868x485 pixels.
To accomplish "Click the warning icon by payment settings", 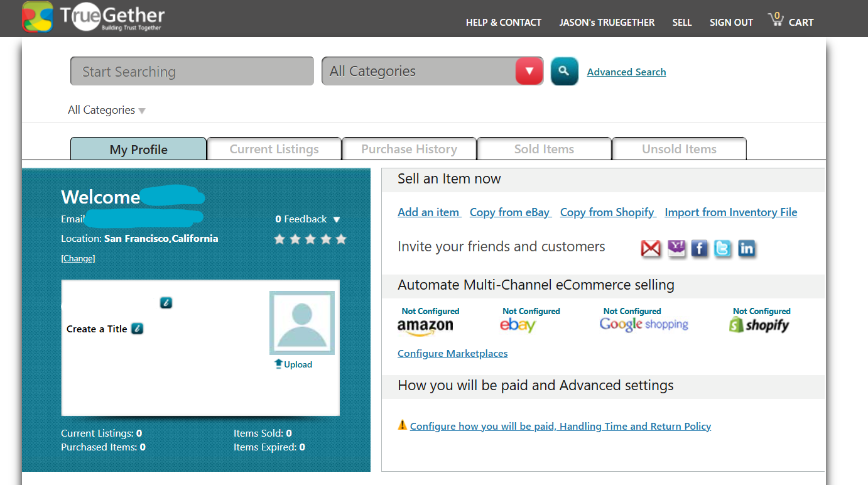I will click(x=403, y=425).
